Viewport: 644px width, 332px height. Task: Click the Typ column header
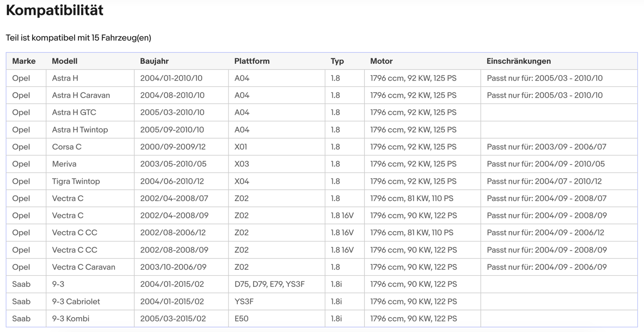(337, 61)
